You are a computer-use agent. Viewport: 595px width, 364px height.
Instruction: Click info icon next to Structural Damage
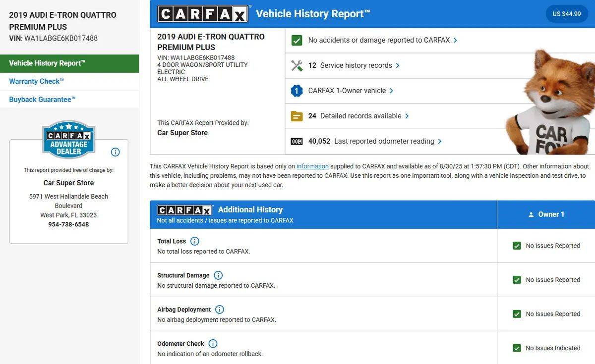[218, 275]
